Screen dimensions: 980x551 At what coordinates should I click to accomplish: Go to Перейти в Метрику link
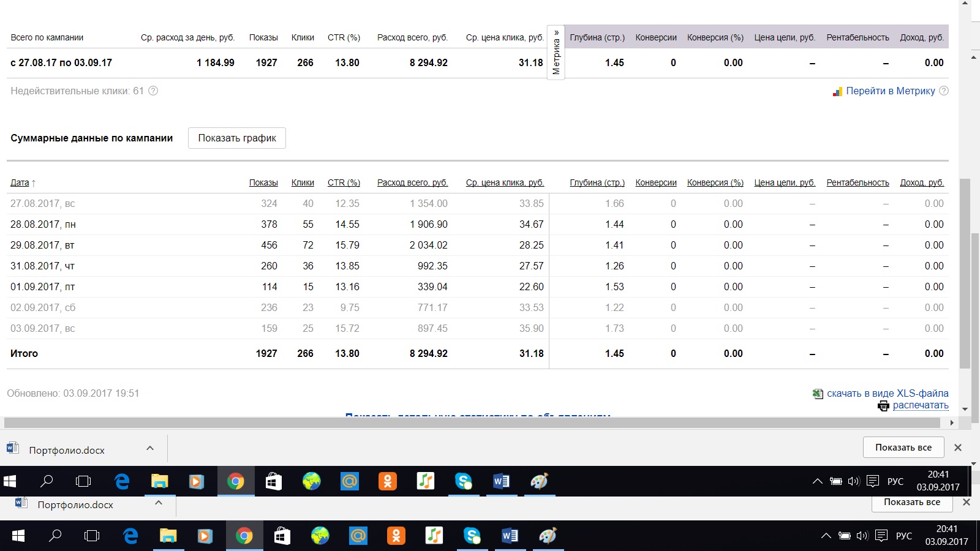(891, 91)
